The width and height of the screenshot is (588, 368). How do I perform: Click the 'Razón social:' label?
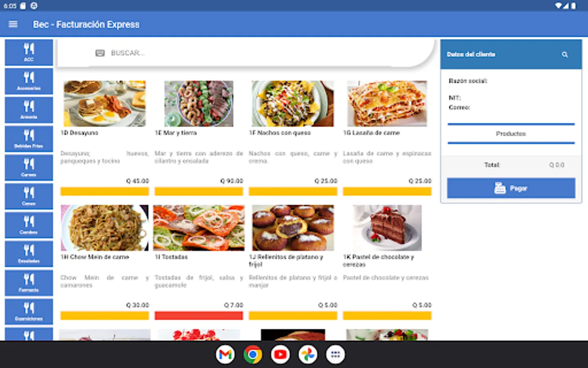pos(468,81)
